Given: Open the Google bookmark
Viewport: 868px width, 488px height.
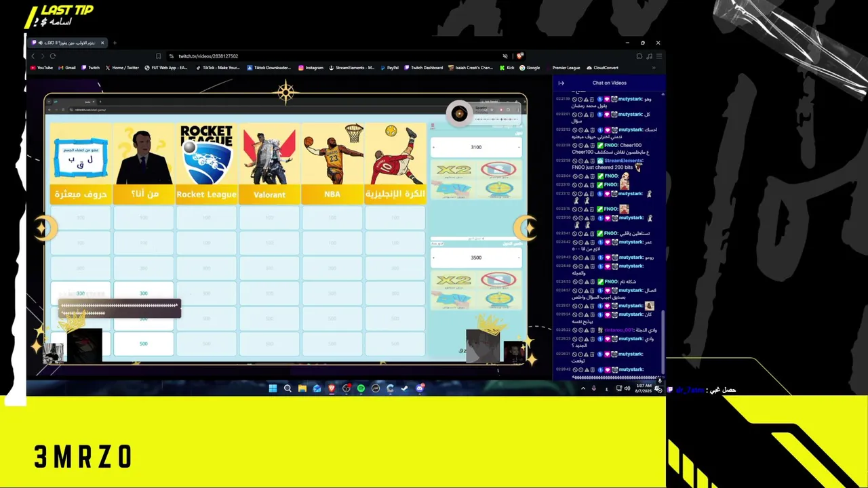Looking at the screenshot, I should click(530, 68).
